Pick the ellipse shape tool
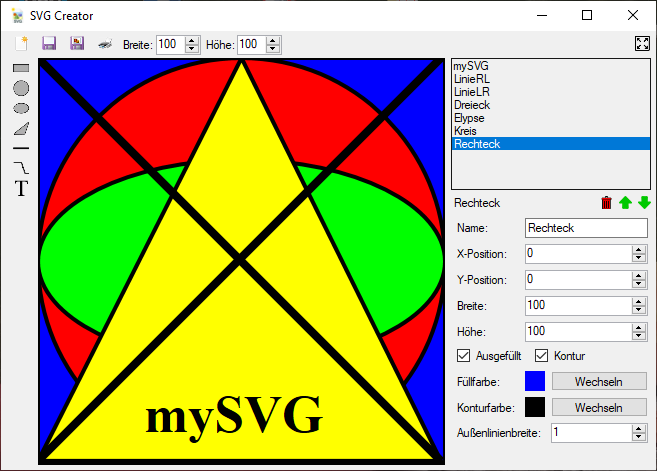Viewport: 657px width, 471px height. click(20, 108)
